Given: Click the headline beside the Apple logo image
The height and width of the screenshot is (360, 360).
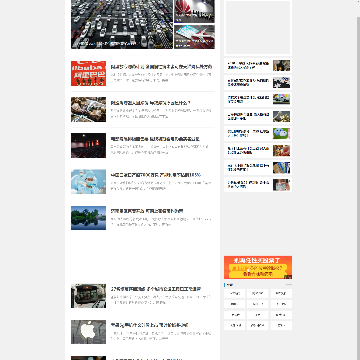Looking at the screenshot, I should point(149,325).
